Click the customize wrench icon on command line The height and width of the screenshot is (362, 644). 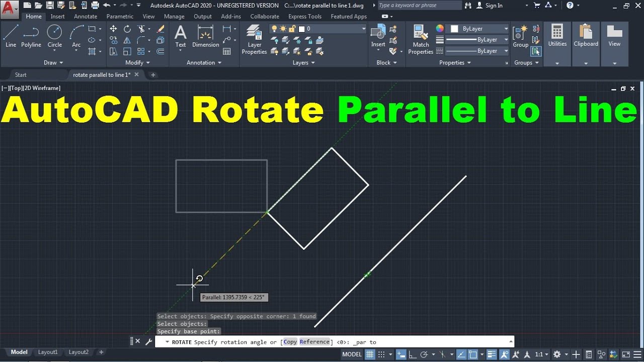coord(149,341)
